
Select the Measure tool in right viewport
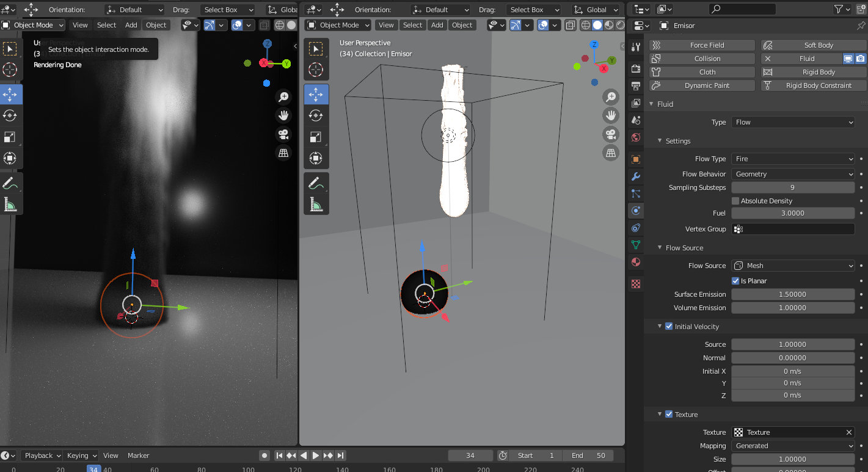click(x=316, y=204)
